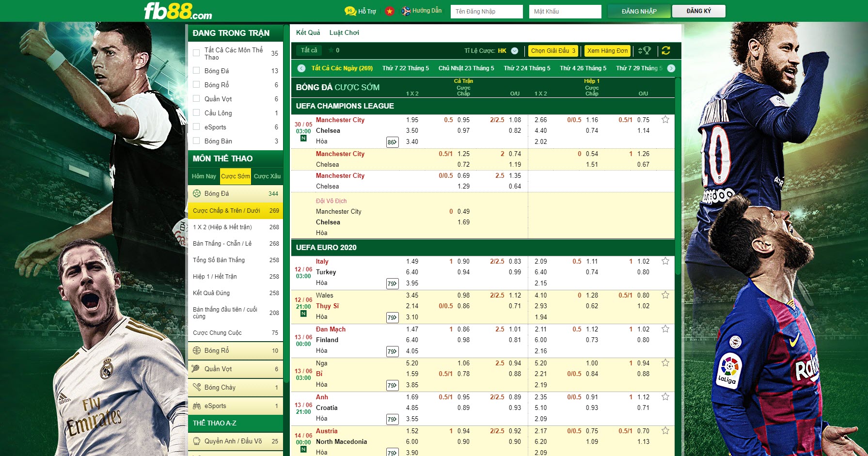This screenshot has height=456, width=868.
Task: Expand 79 more markets for Wales match
Action: pos(392,317)
